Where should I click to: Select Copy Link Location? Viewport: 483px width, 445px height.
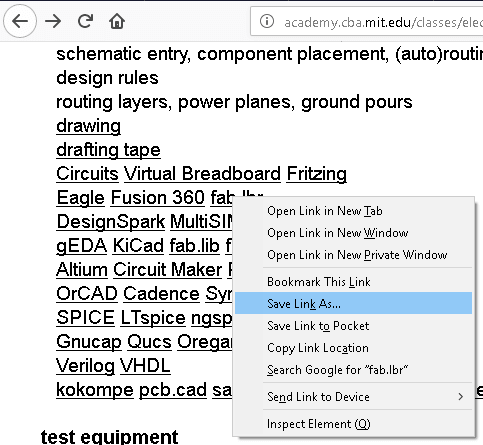pyautogui.click(x=353, y=348)
